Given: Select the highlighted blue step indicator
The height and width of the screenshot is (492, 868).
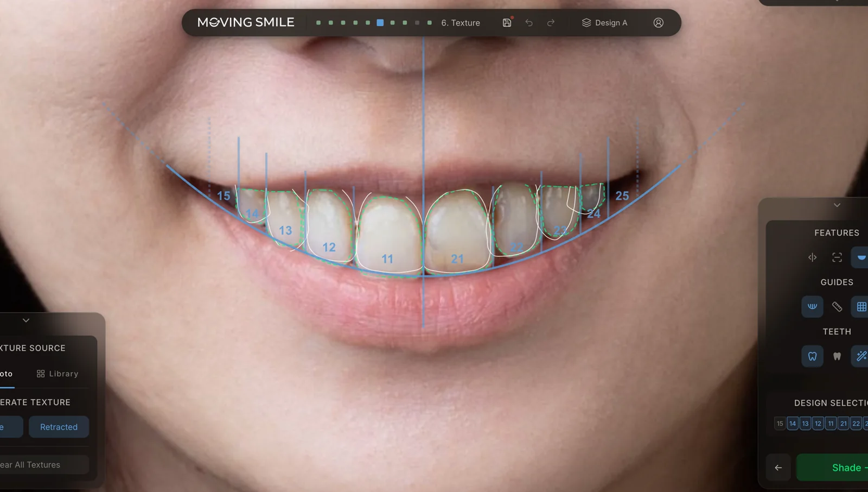Looking at the screenshot, I should [x=380, y=23].
